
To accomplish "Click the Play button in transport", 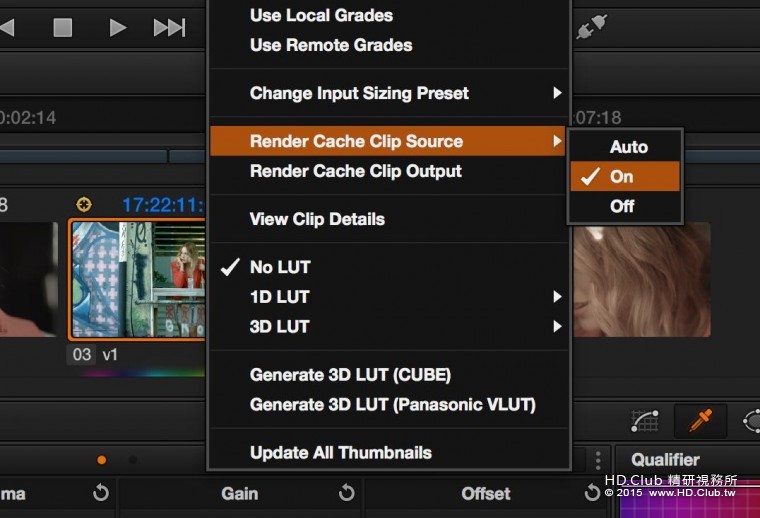I will [x=118, y=28].
